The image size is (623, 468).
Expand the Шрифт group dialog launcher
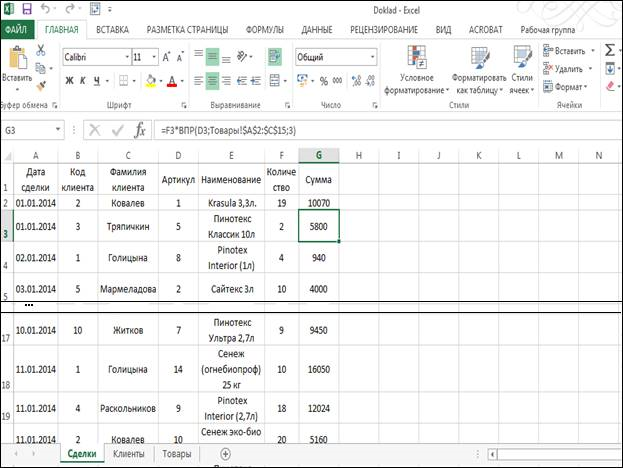click(x=184, y=105)
